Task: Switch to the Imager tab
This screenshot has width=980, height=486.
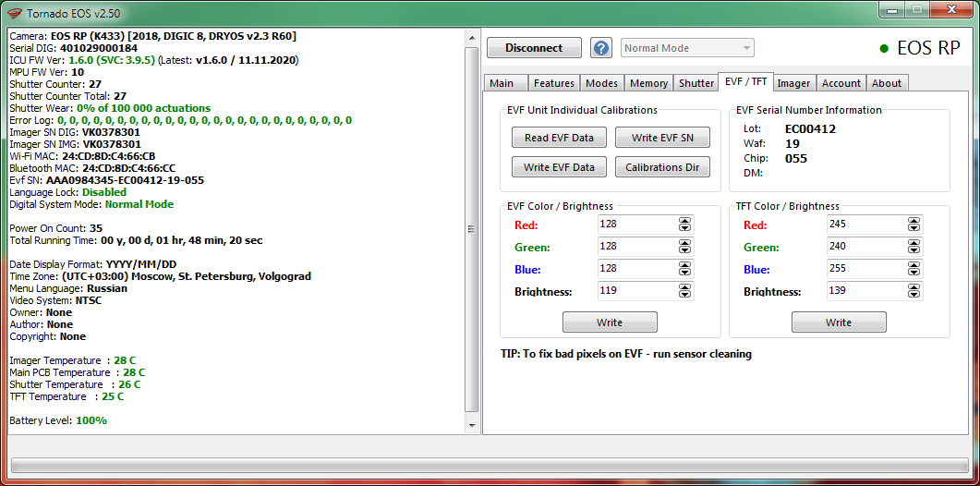Action: [x=793, y=83]
